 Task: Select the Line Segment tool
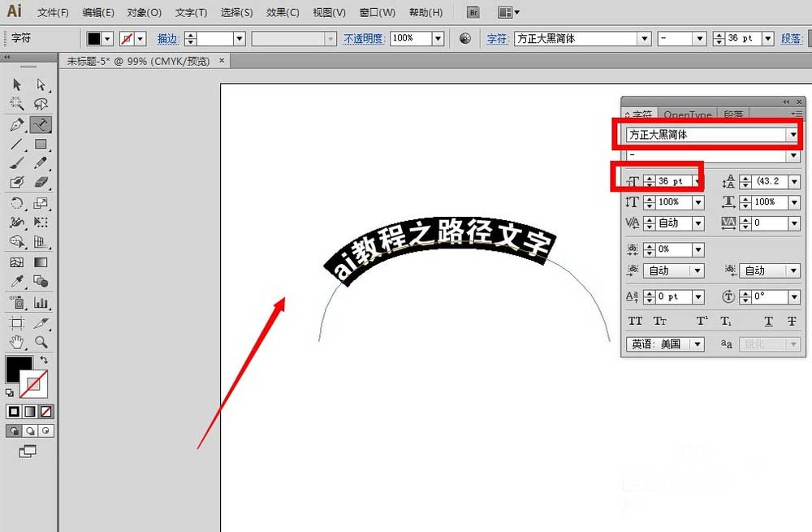coord(16,144)
